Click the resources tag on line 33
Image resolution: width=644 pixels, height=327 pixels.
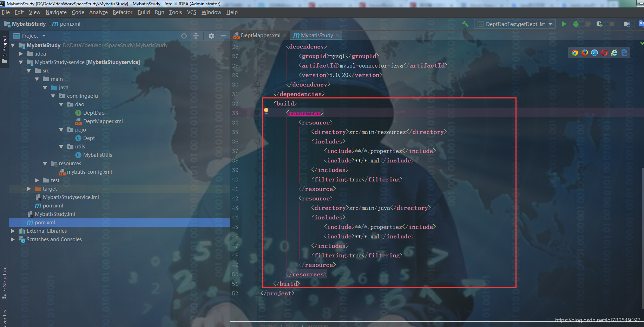pyautogui.click(x=305, y=113)
